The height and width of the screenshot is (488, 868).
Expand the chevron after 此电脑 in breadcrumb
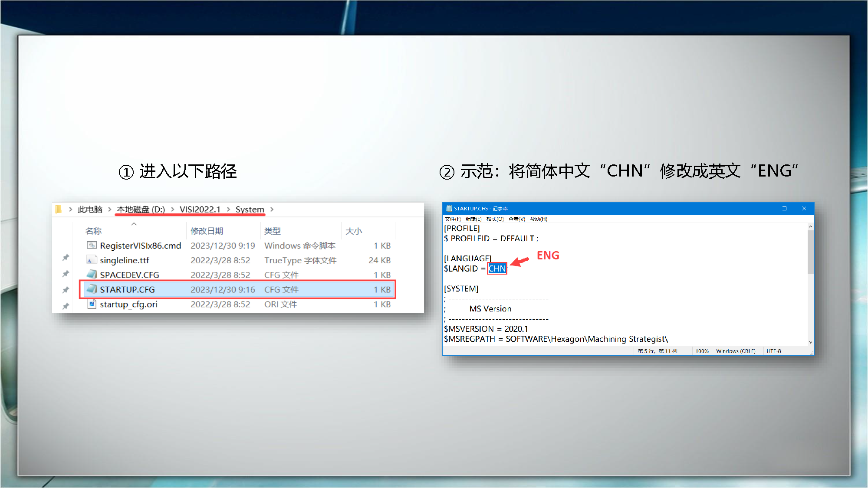point(109,210)
